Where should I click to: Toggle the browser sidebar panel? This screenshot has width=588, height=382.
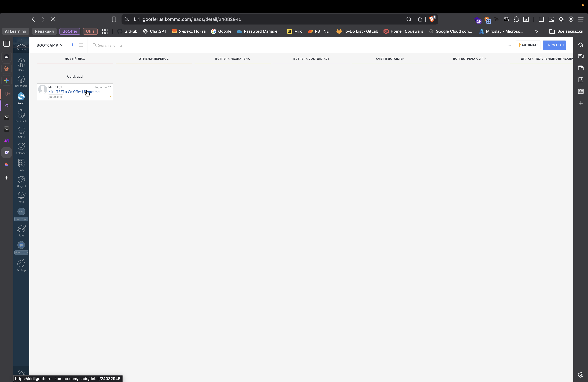541,19
